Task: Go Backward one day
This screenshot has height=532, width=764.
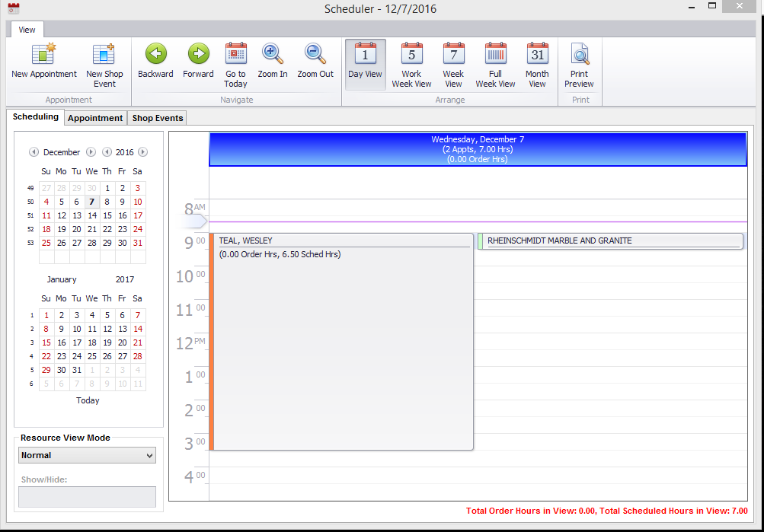Action: 156,53
